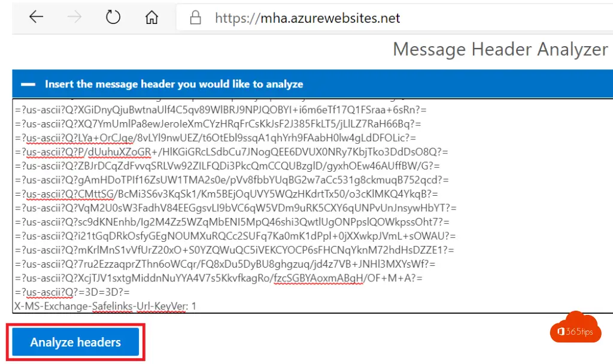Screen dimensions: 613x364
Task: Collapse the header input section with minus icon
Action: (28, 84)
